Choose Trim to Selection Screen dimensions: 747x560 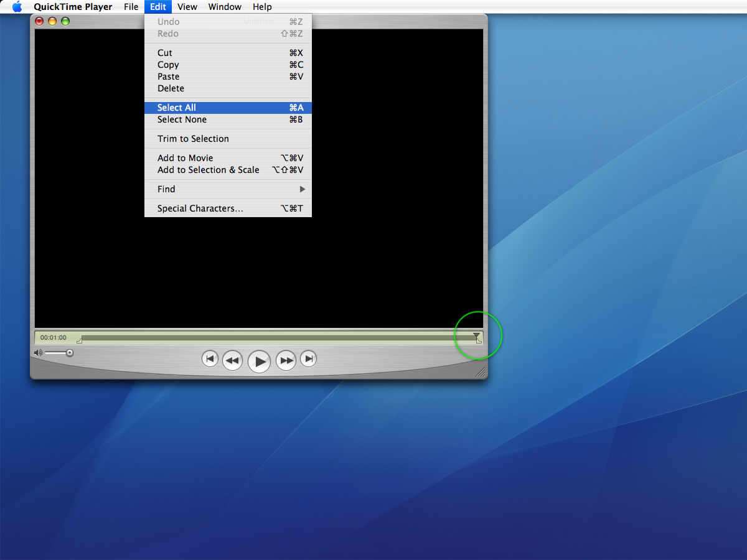228,139
